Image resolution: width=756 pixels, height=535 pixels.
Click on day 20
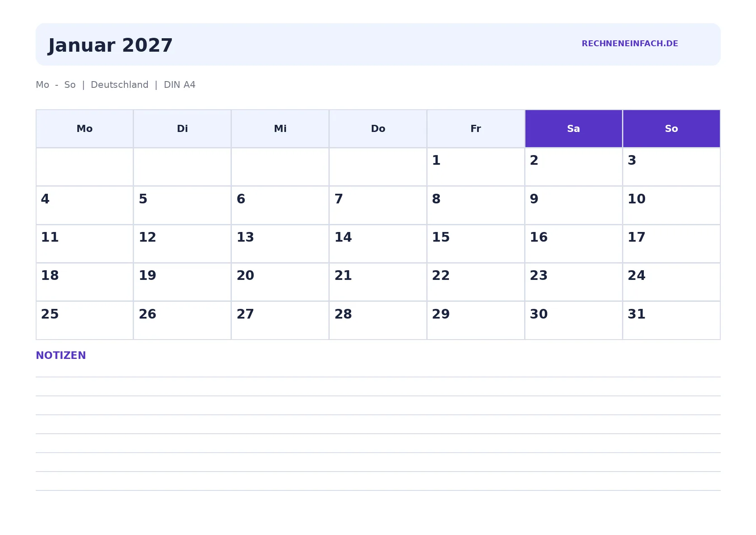point(280,282)
